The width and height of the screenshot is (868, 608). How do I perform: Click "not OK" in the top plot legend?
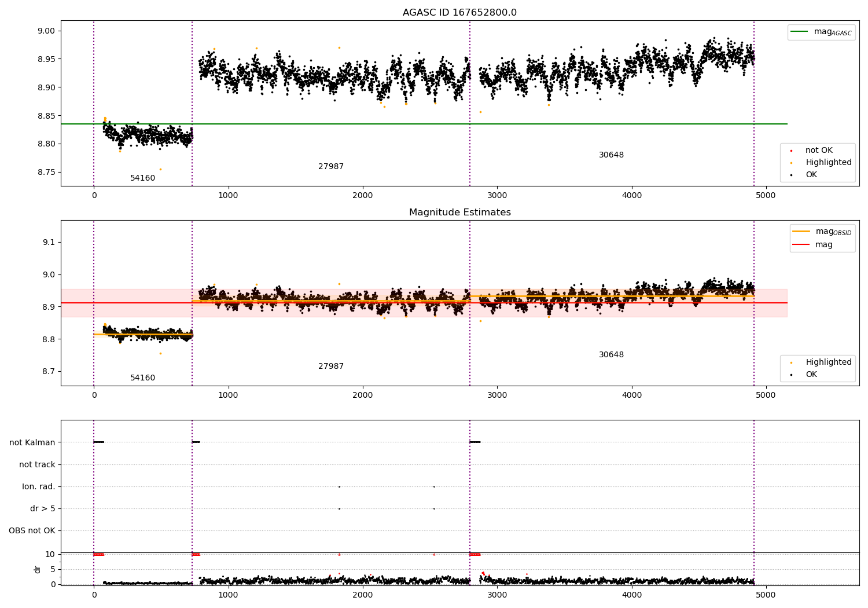(819, 151)
